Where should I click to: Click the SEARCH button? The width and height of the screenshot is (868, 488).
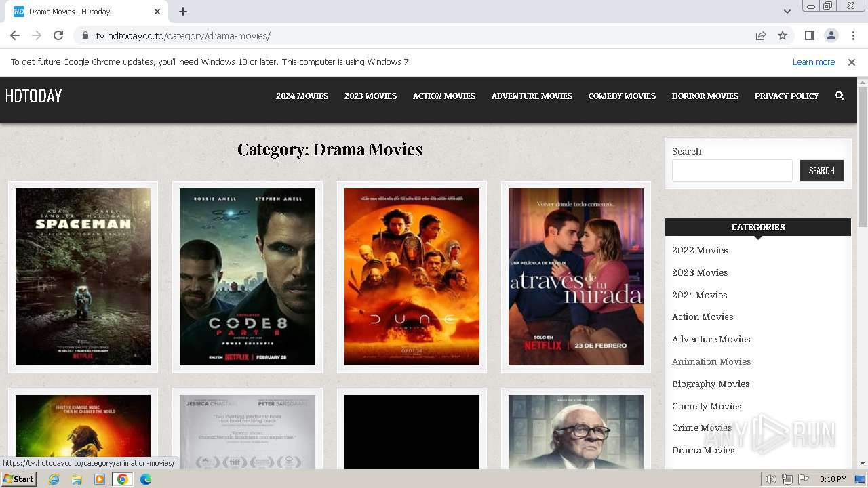point(821,170)
